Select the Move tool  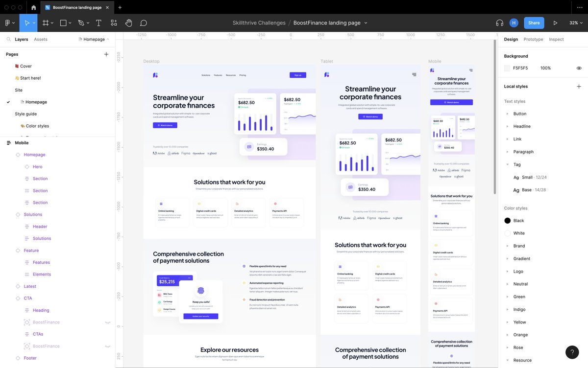tap(27, 23)
